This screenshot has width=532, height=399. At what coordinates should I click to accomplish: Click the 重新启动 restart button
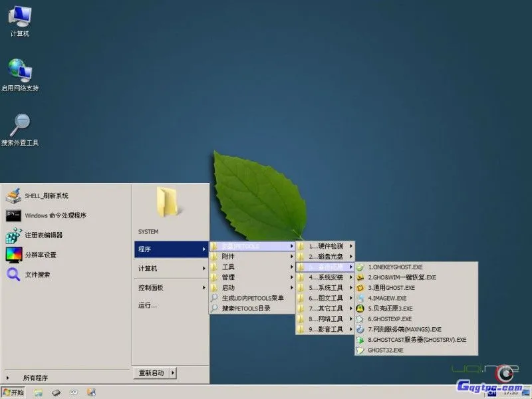tap(152, 372)
